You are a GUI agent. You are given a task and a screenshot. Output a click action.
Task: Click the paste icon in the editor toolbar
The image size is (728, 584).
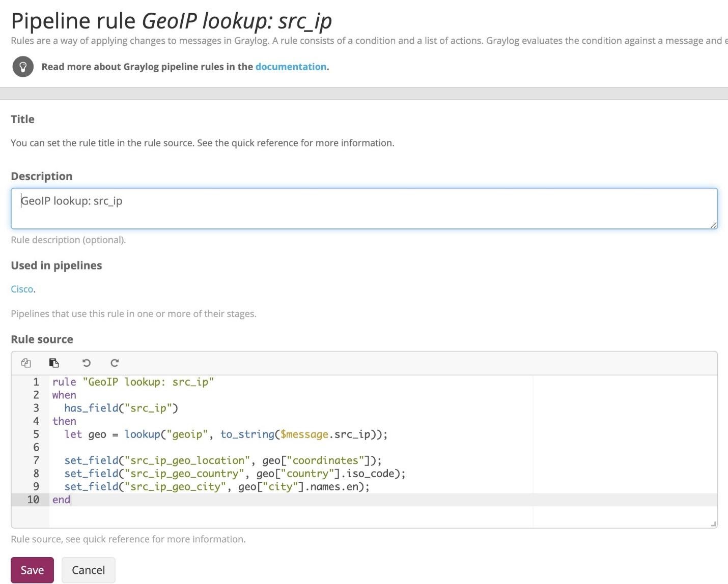click(54, 363)
